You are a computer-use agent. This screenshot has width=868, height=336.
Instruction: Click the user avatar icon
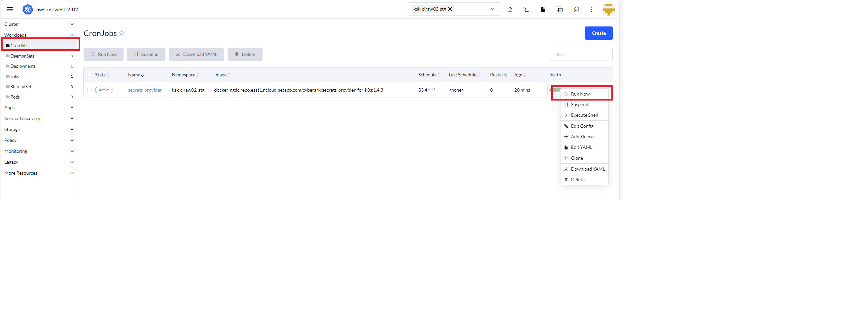pos(608,10)
